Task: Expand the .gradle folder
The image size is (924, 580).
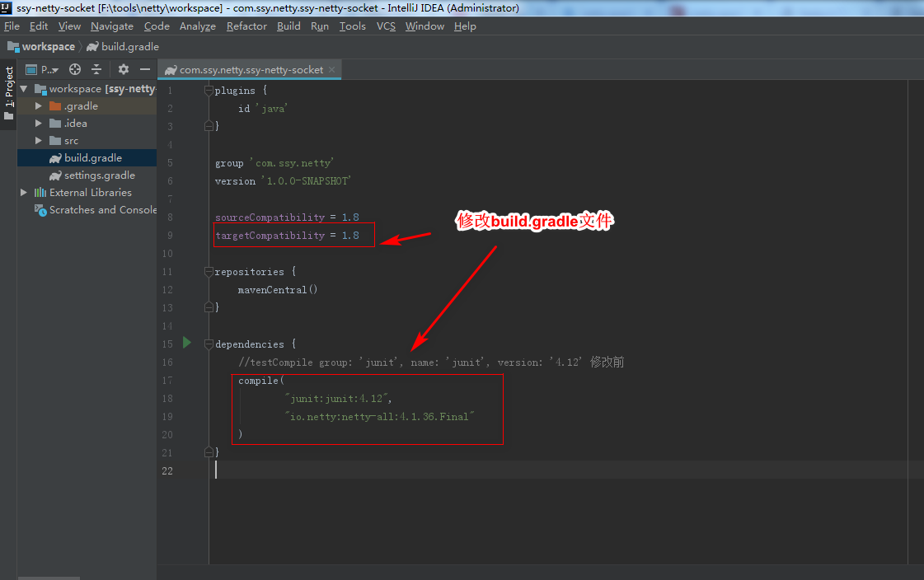Action: pyautogui.click(x=38, y=106)
